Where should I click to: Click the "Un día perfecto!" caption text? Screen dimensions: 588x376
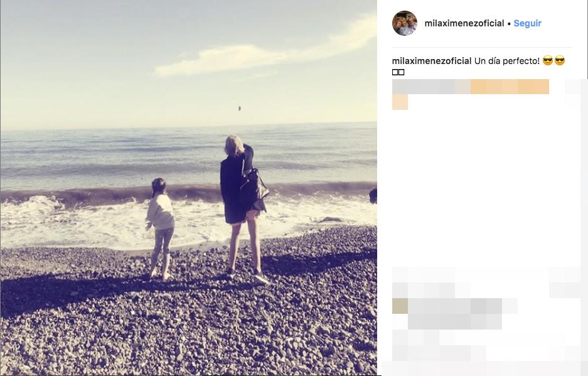pyautogui.click(x=507, y=61)
